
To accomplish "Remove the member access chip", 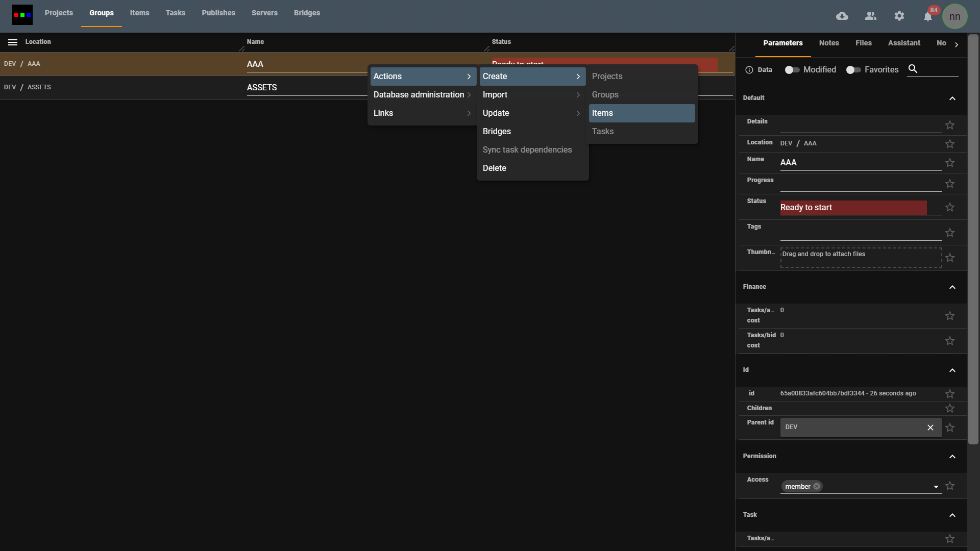I will [x=816, y=486].
